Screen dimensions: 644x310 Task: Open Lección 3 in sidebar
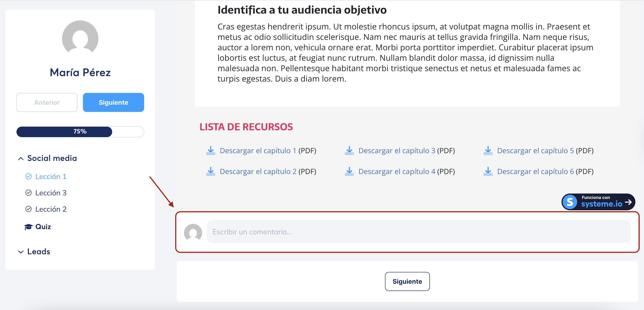[x=51, y=193]
